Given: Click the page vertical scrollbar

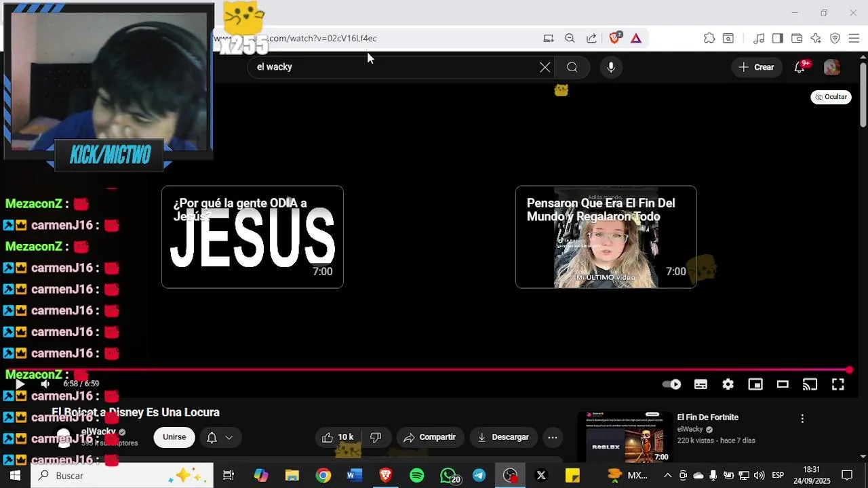Looking at the screenshot, I should 863,94.
